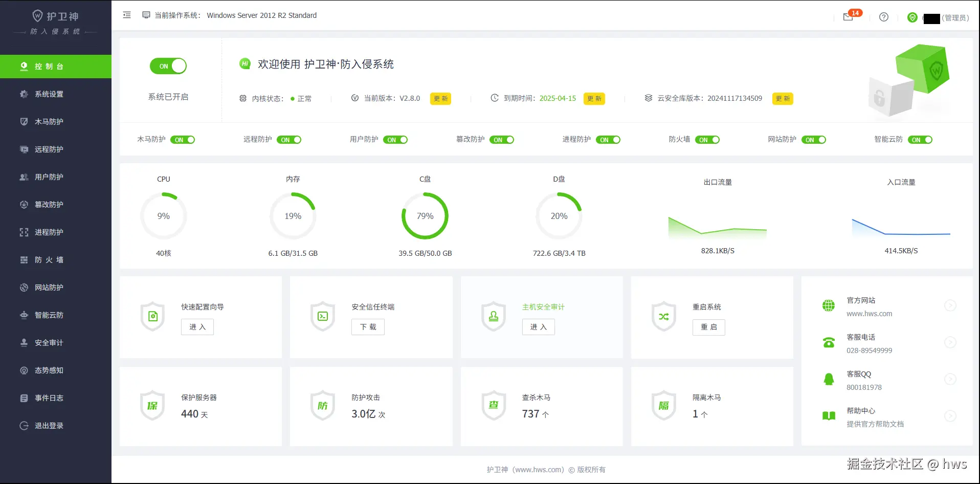Click the current version icon

(355, 98)
